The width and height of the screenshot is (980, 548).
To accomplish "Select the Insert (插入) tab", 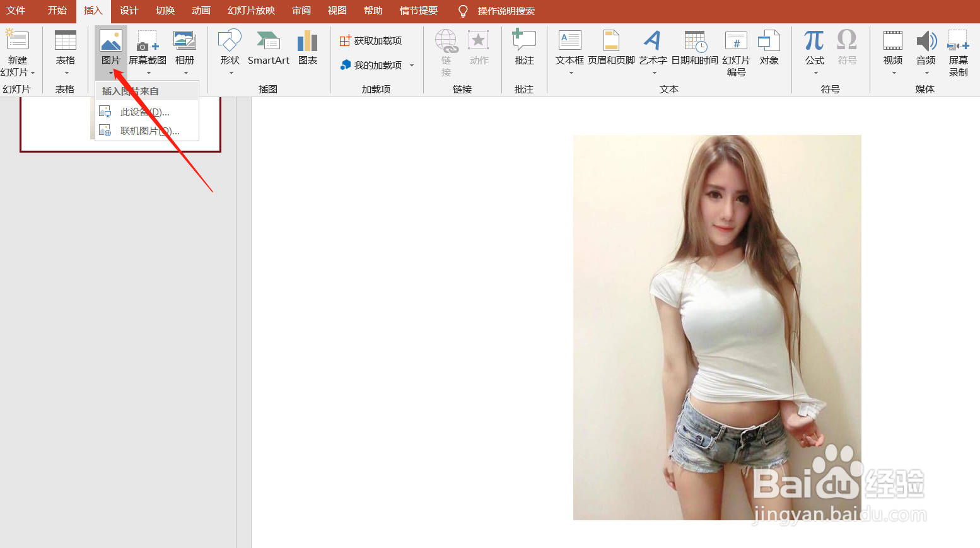I will [93, 11].
